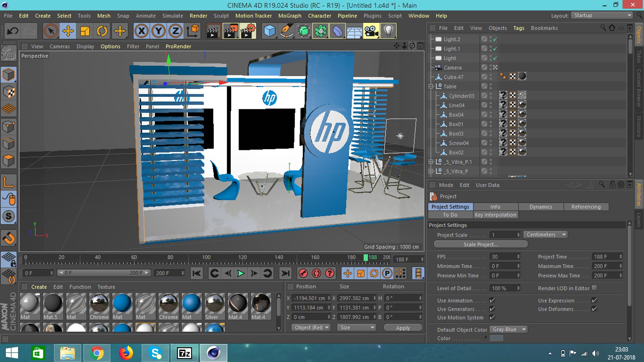Image resolution: width=644 pixels, height=362 pixels.
Task: Toggle Use Motion System checkbox
Action: click(492, 317)
